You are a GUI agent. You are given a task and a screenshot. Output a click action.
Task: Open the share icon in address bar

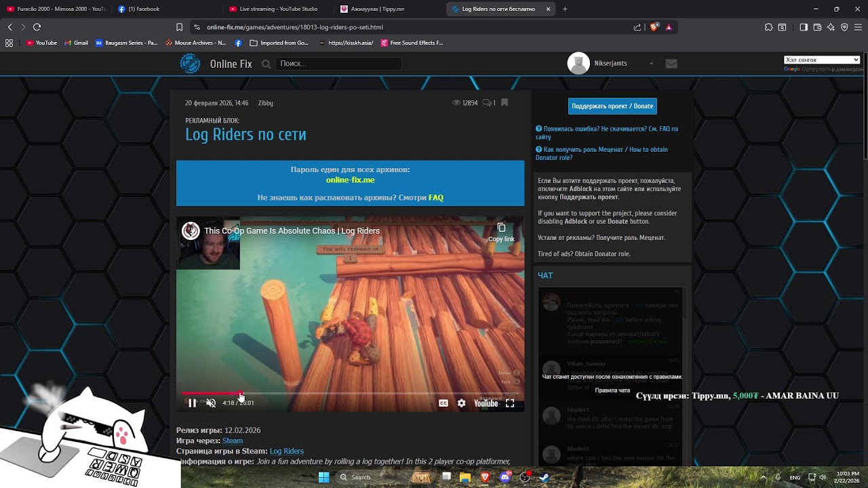point(637,27)
